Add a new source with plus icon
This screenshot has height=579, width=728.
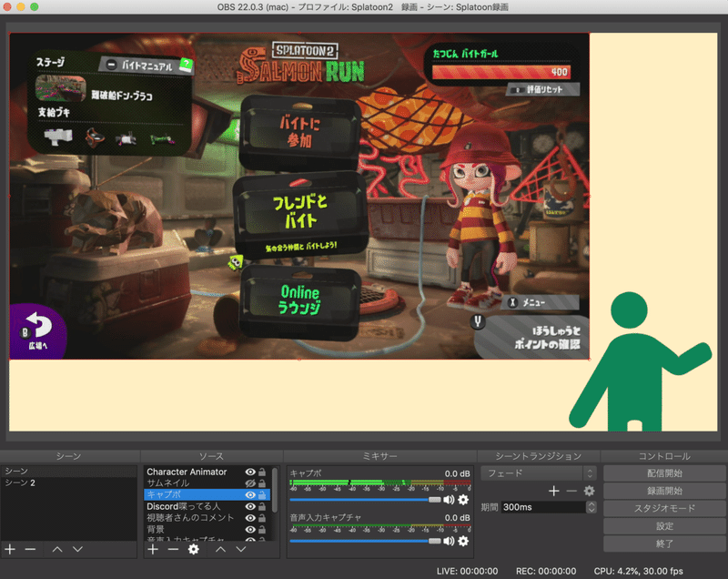tap(153, 549)
